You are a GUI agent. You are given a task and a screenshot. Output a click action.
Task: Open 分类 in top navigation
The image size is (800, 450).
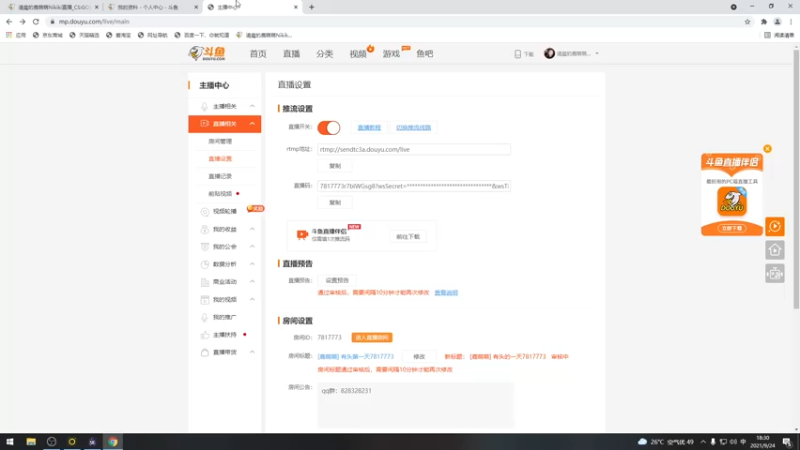324,54
